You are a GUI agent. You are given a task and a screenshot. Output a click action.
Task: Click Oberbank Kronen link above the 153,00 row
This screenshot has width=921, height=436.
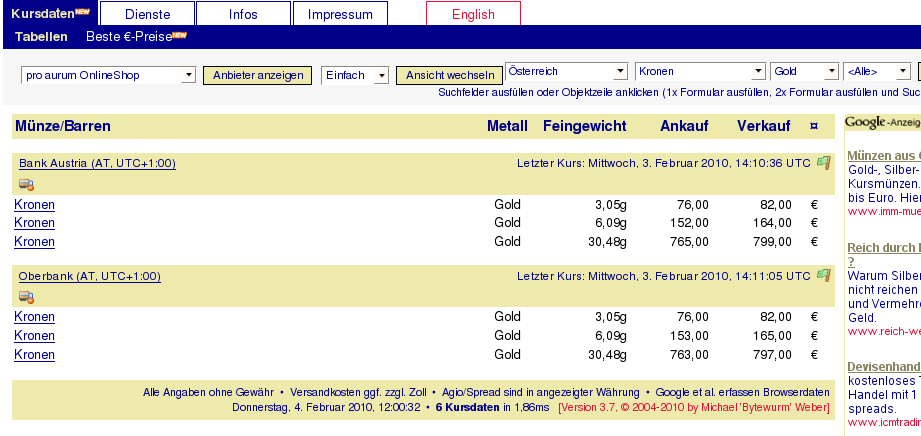click(x=35, y=317)
